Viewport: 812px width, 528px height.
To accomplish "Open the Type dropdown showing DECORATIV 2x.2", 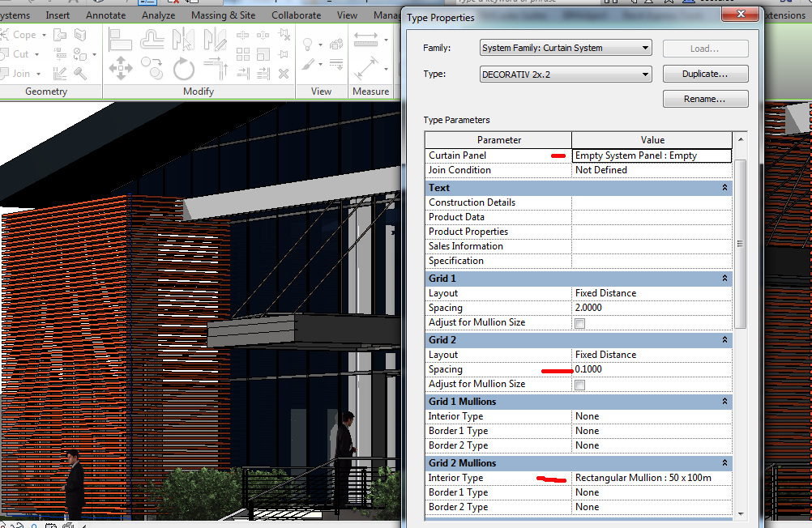I will 566,74.
